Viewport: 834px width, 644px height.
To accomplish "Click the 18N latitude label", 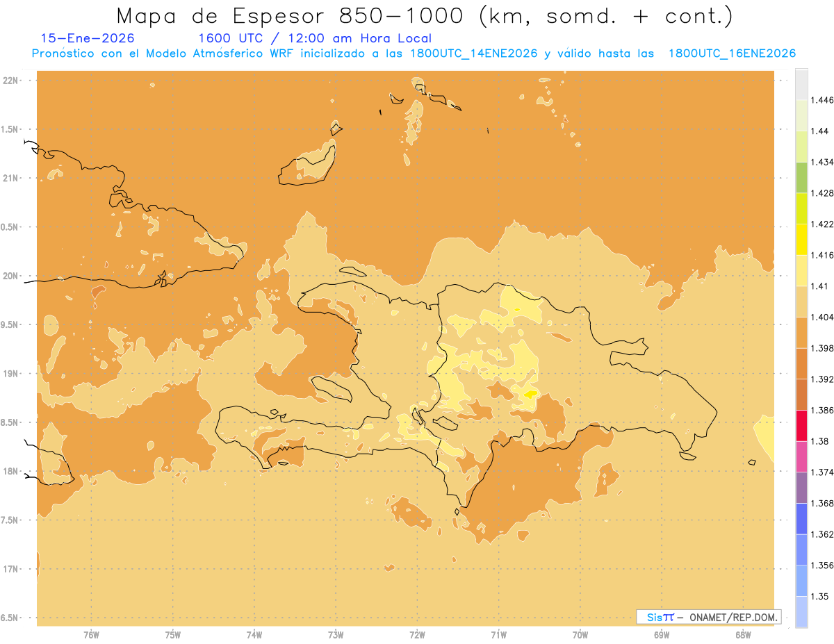I will [x=10, y=472].
